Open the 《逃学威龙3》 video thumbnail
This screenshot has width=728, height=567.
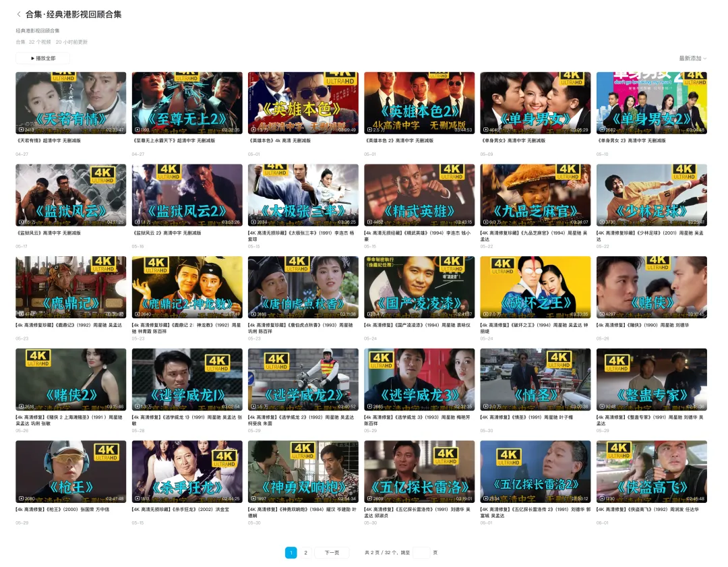419,380
